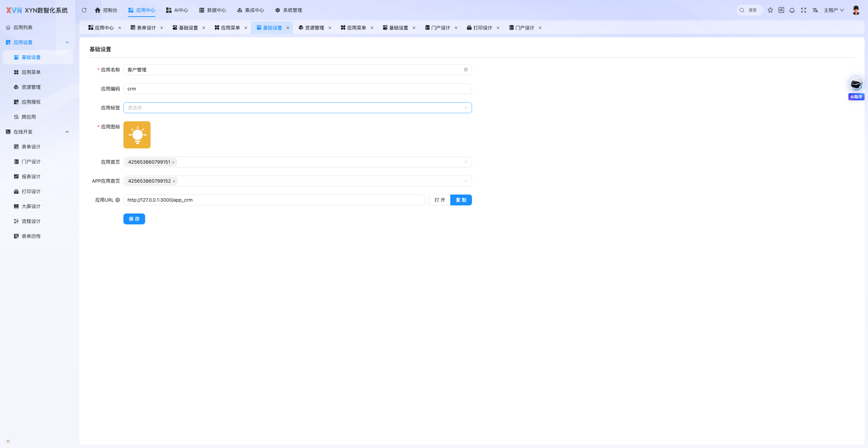This screenshot has width=868, height=448.
Task: Open 应用列表 in the sidebar
Action: [x=37, y=27]
